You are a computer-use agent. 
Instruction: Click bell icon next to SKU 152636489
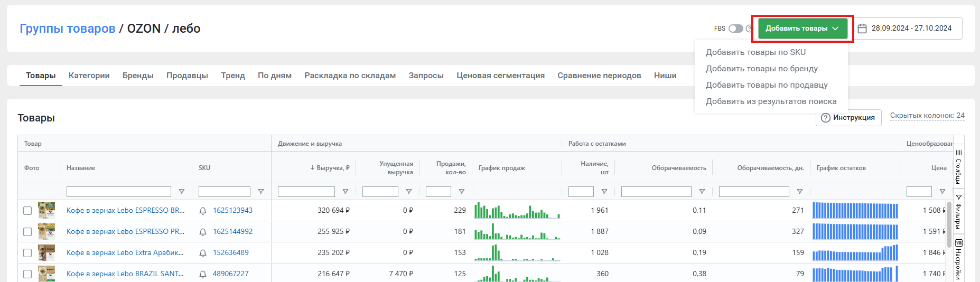pyautogui.click(x=203, y=253)
